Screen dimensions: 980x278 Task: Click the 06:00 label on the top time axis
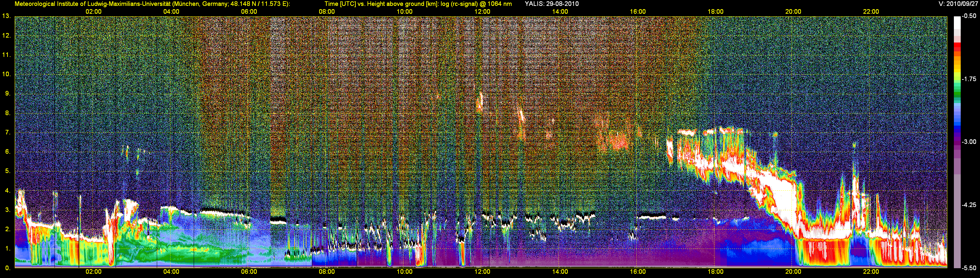[249, 11]
